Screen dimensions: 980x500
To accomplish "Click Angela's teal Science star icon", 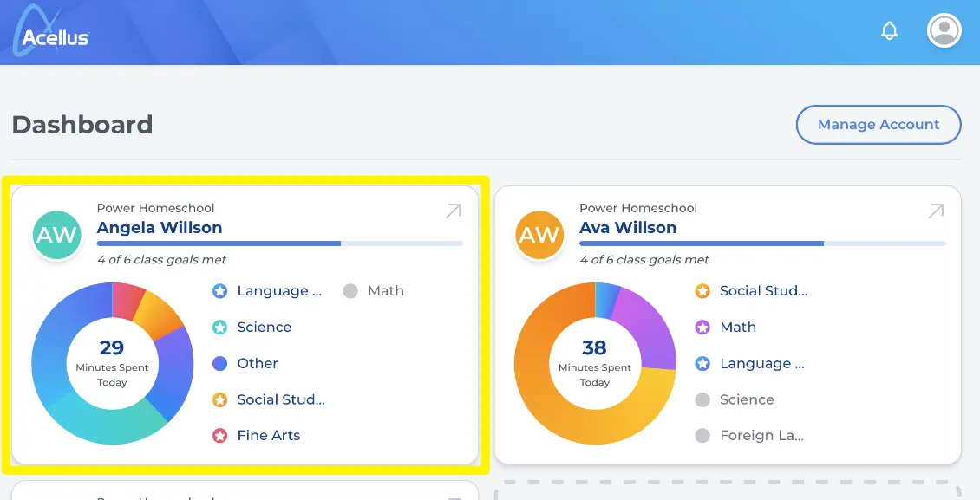I will coord(220,327).
